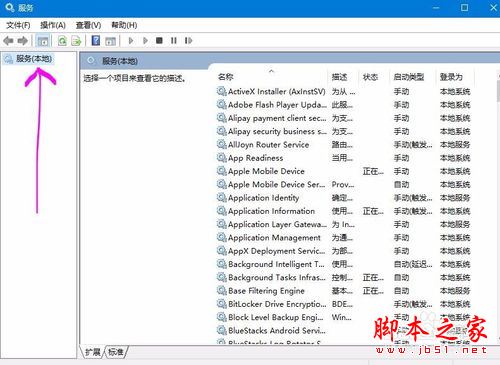Select Alipay payment client sec... row
This screenshot has height=365, width=500.
343,118
